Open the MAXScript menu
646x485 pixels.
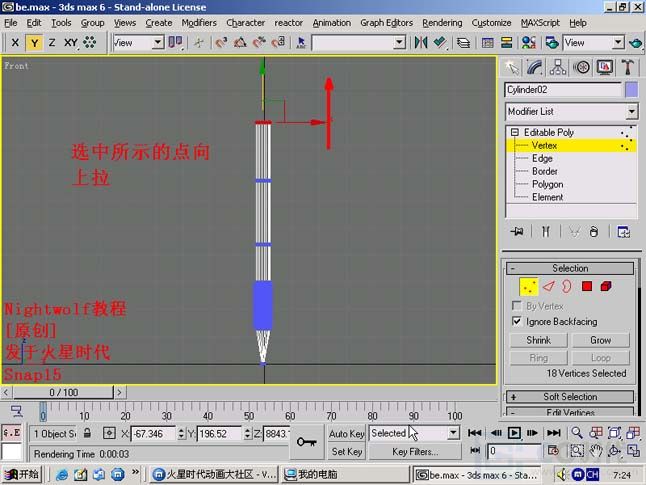click(540, 23)
